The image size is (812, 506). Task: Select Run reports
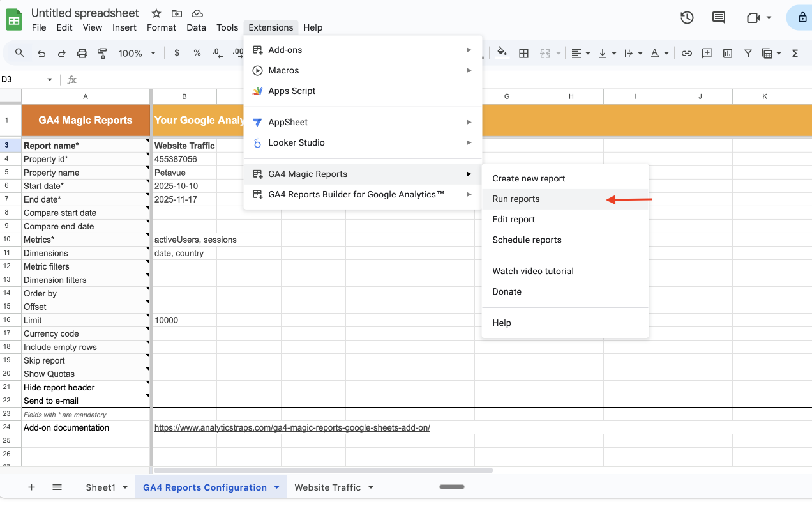pos(565,199)
